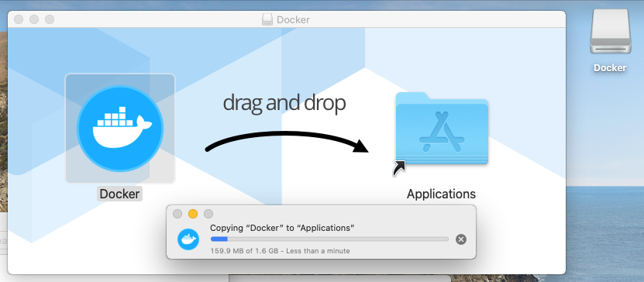
Task: Select the Docker disk on the desktop
Action: pyautogui.click(x=611, y=31)
